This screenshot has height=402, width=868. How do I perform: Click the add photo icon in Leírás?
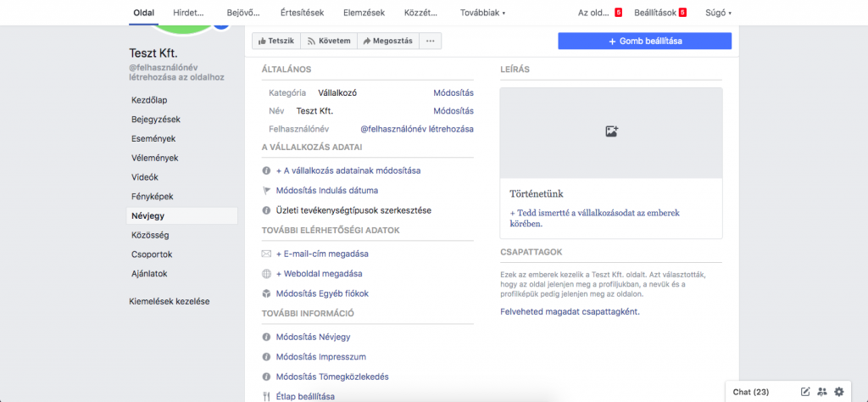coord(611,131)
